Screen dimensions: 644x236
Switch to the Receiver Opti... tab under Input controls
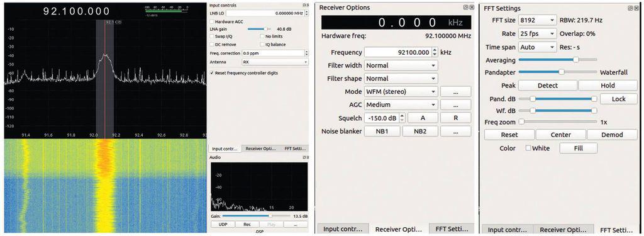261,149
